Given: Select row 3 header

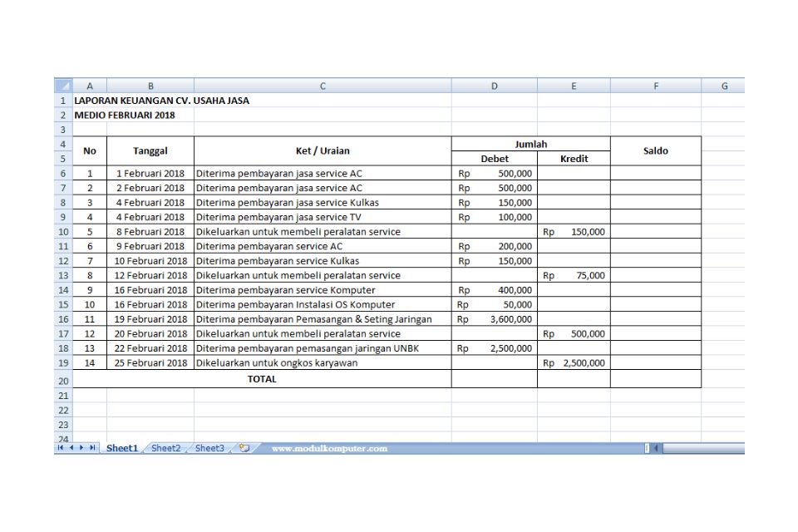Looking at the screenshot, I should (63, 130).
